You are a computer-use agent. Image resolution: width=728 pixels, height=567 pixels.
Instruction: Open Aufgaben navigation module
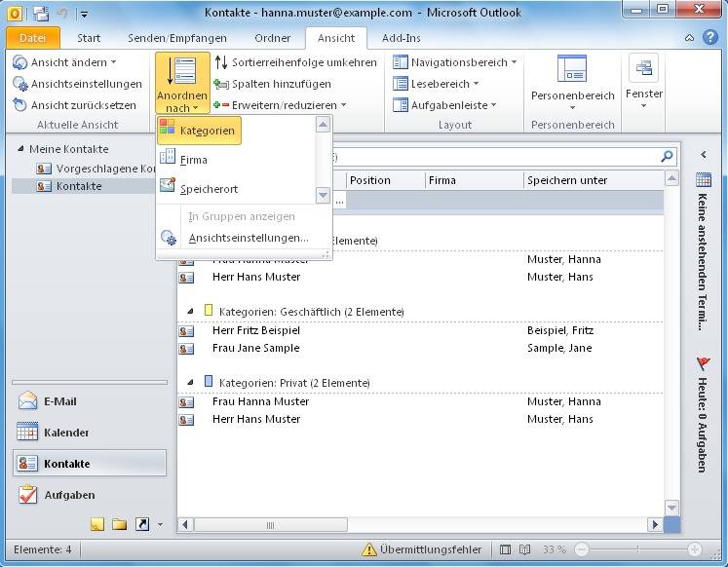tap(89, 495)
